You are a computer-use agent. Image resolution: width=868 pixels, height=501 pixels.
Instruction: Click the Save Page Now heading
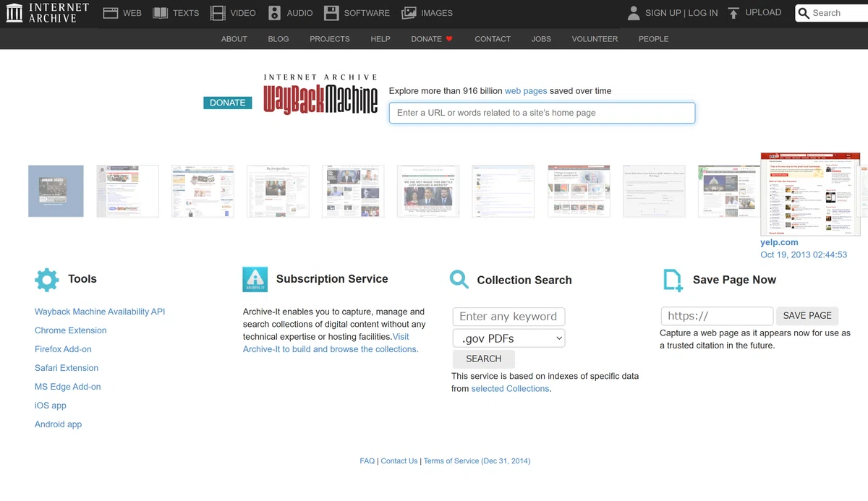734,281
